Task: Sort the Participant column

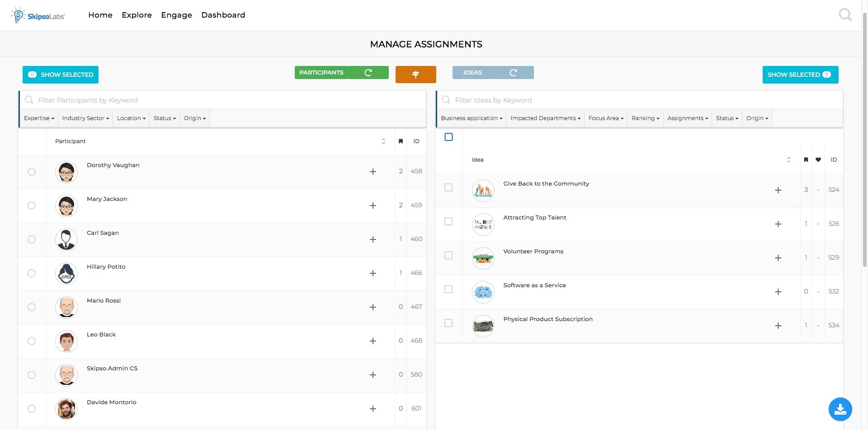Action: 383,141
